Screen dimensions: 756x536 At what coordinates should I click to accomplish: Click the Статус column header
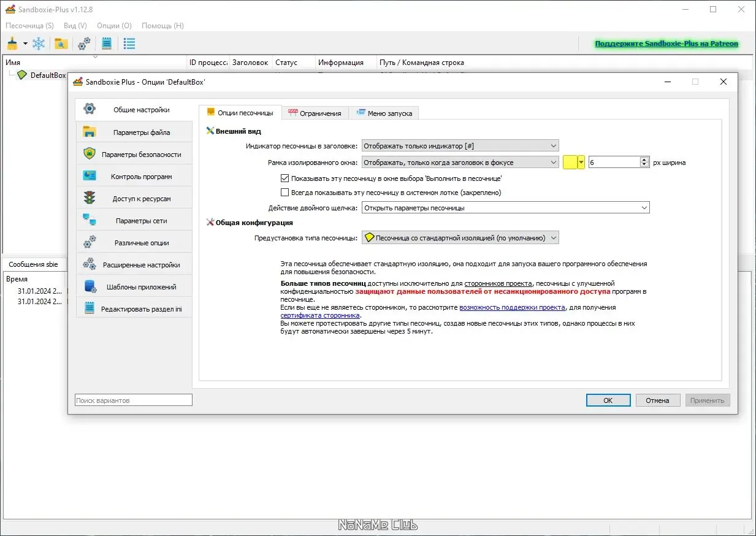(x=294, y=63)
